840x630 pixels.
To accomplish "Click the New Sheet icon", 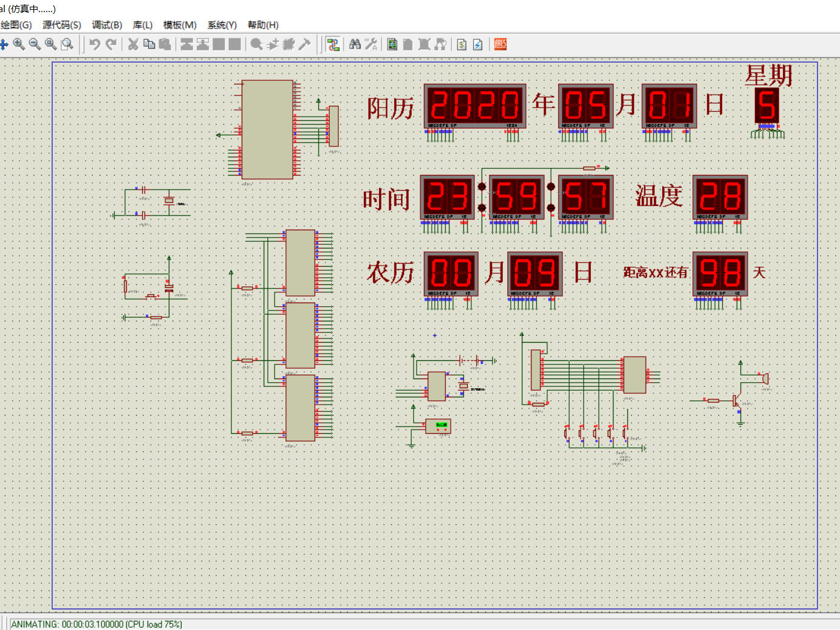I will click(408, 44).
